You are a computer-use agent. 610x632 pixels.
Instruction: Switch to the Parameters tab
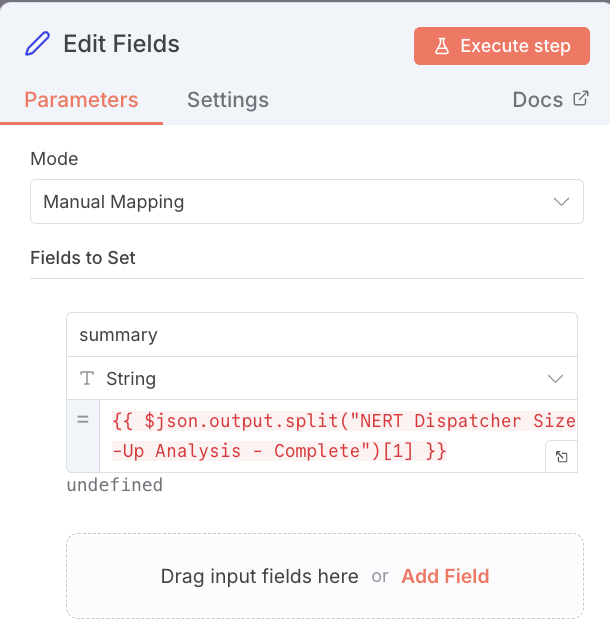point(81,100)
